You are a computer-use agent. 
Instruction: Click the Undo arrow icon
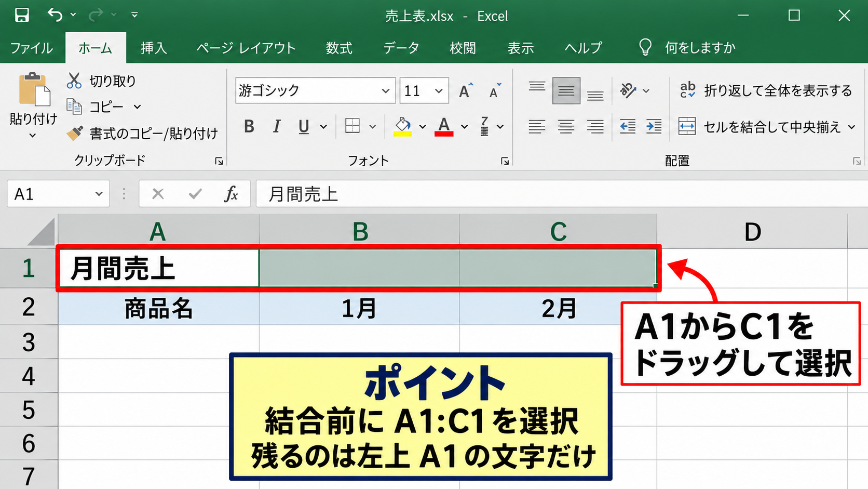[55, 15]
